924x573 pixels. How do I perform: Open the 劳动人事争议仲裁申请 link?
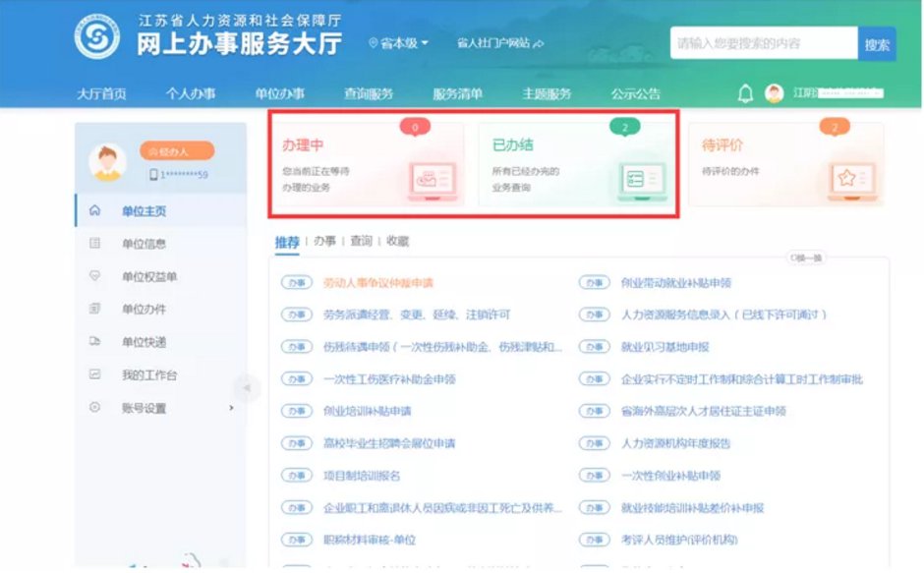pos(377,283)
